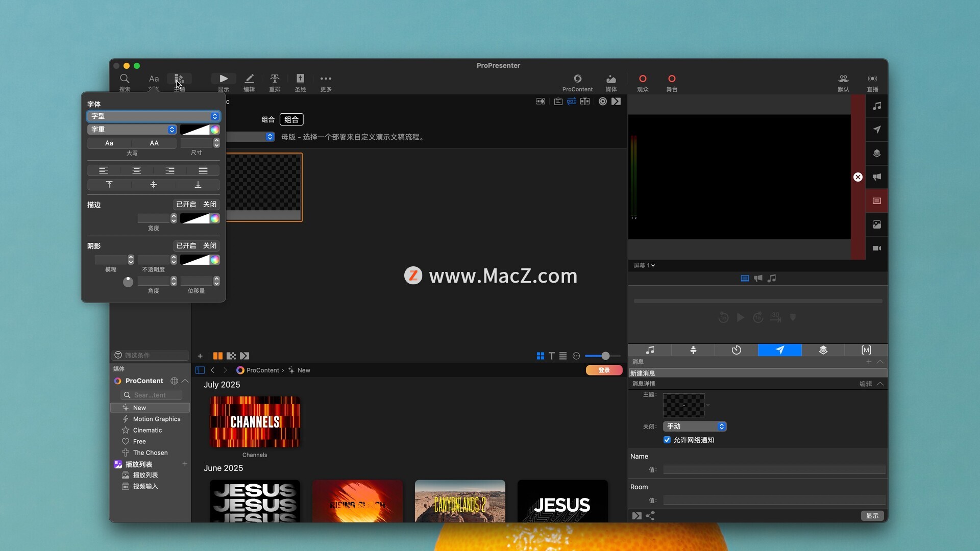Image resolution: width=980 pixels, height=551 pixels.
Task: Add a new message with plus icon
Action: coord(869,362)
